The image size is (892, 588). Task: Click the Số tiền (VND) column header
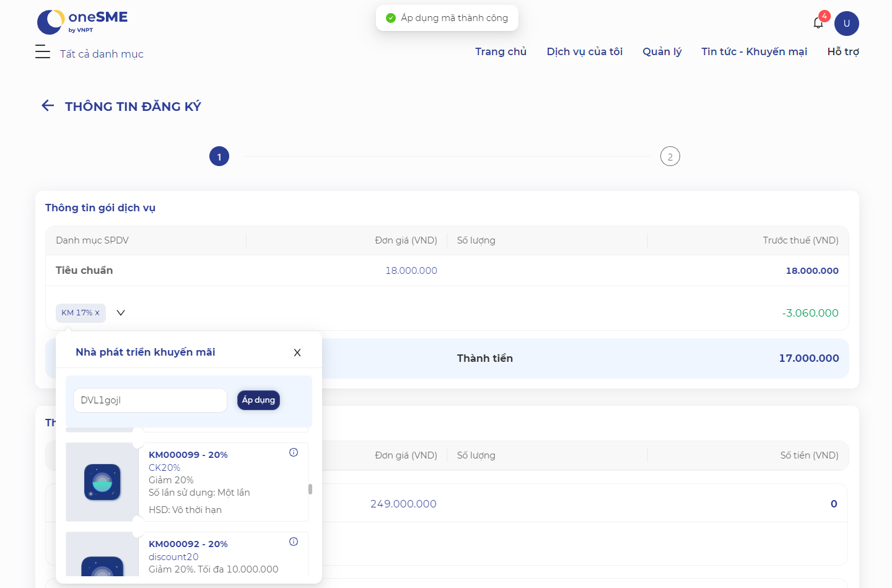[810, 455]
